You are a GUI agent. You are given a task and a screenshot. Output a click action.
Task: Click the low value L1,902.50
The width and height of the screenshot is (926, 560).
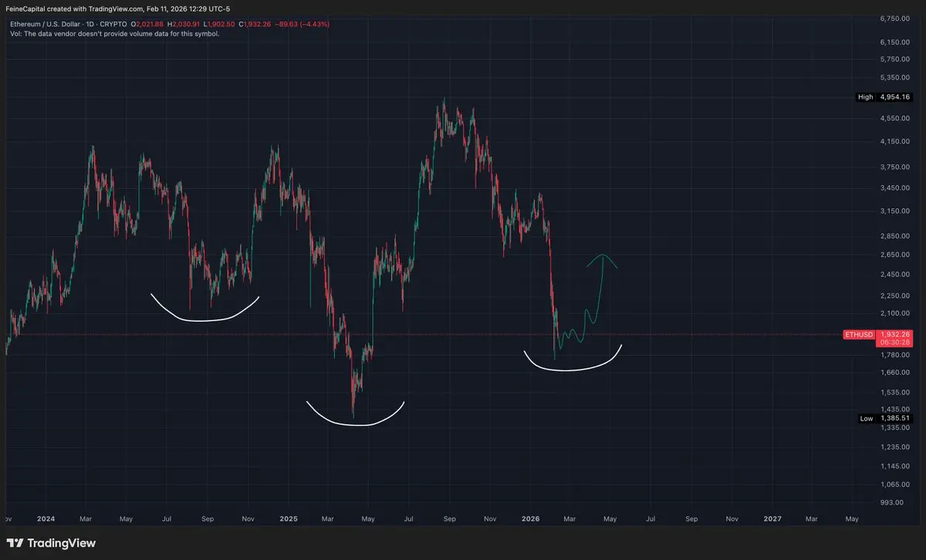(220, 25)
